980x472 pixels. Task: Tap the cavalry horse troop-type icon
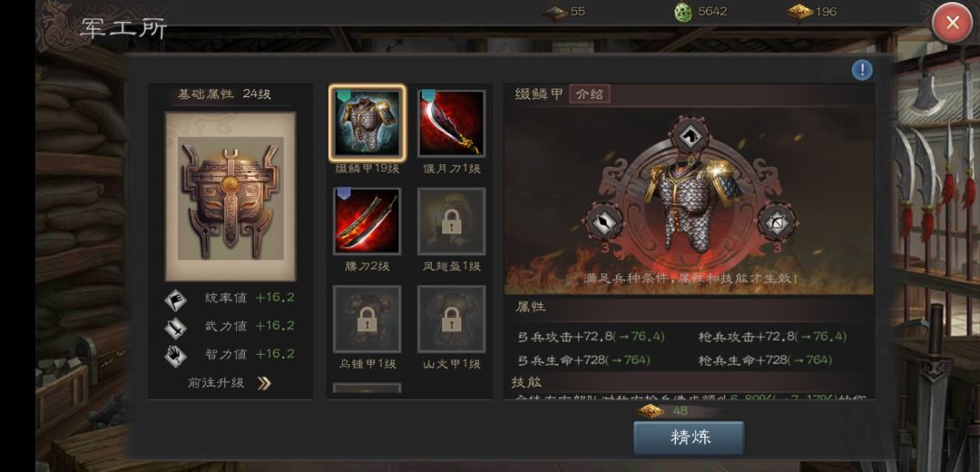tap(689, 135)
